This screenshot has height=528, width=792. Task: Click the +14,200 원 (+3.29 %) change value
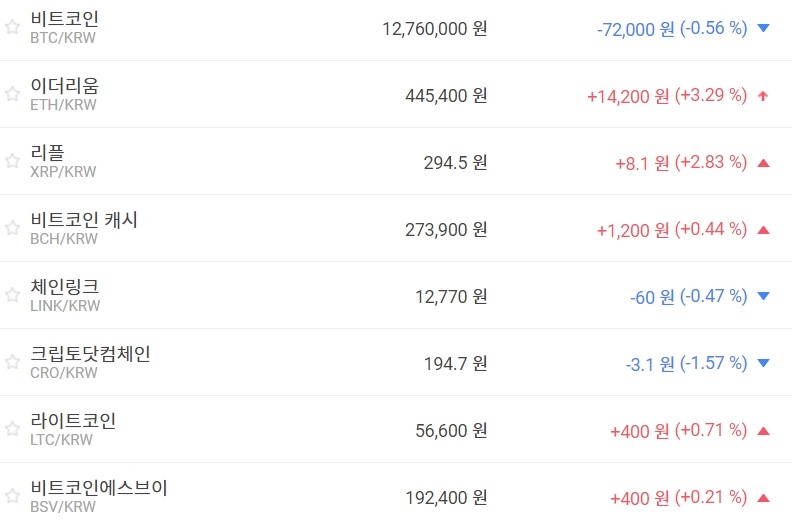[666, 96]
